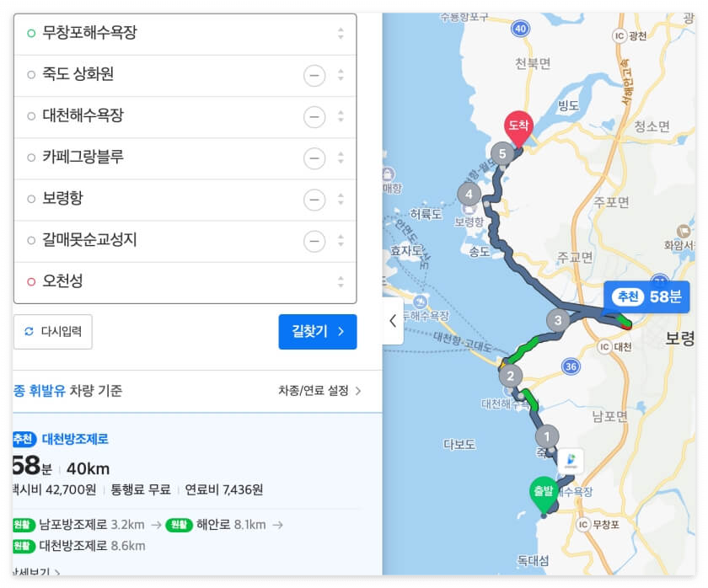This screenshot has height=588, width=708.
Task: Remove the 갈매못순교성지 waypoint
Action: pos(314,240)
